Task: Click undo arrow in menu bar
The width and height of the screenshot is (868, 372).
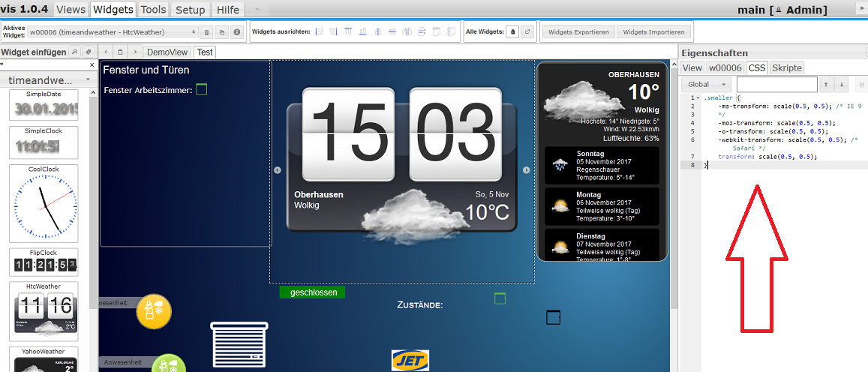Action: click(x=259, y=10)
